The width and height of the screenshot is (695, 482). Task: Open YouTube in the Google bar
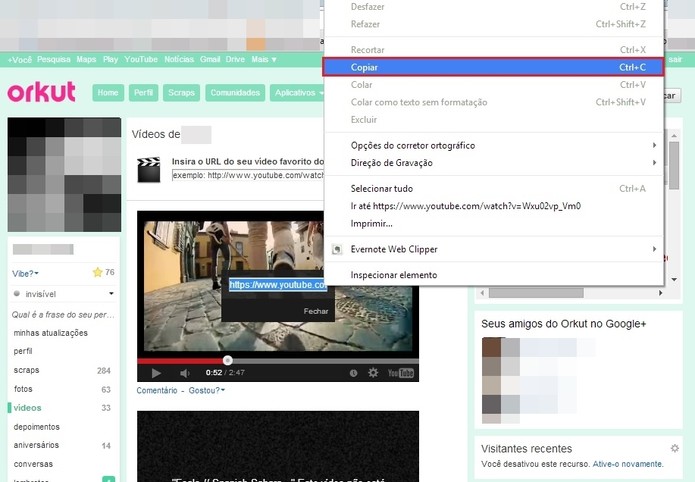point(141,59)
